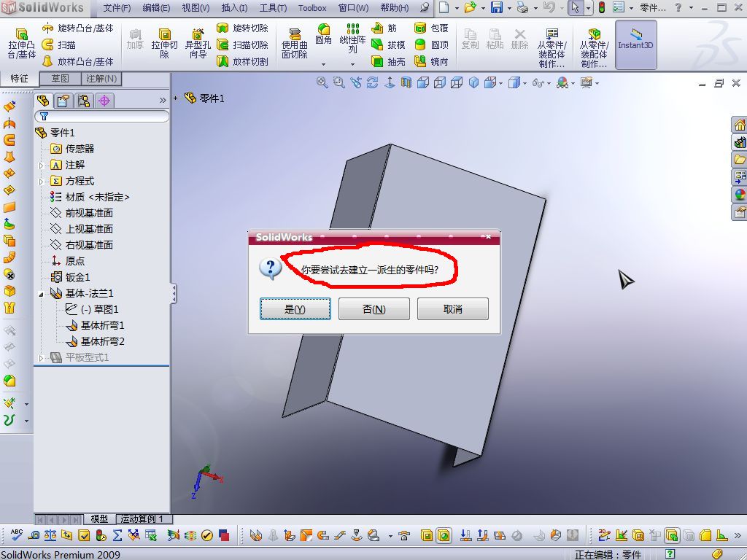
Task: Expand the 方程式 equations tree node
Action: [x=42, y=182]
